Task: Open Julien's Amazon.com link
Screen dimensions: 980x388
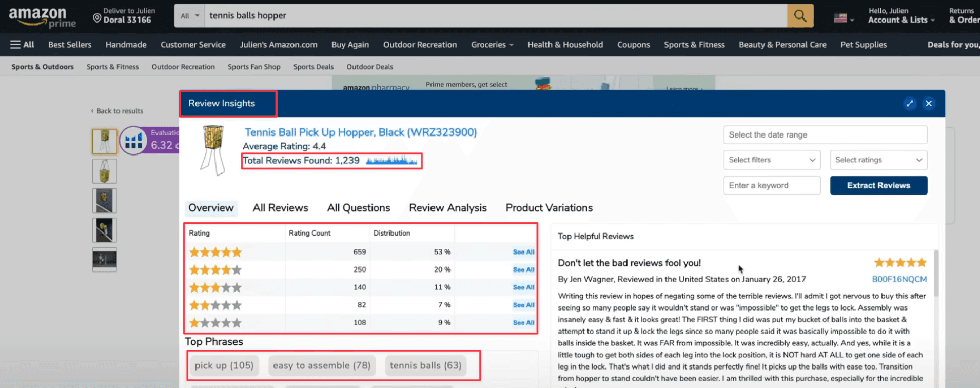Action: click(279, 45)
